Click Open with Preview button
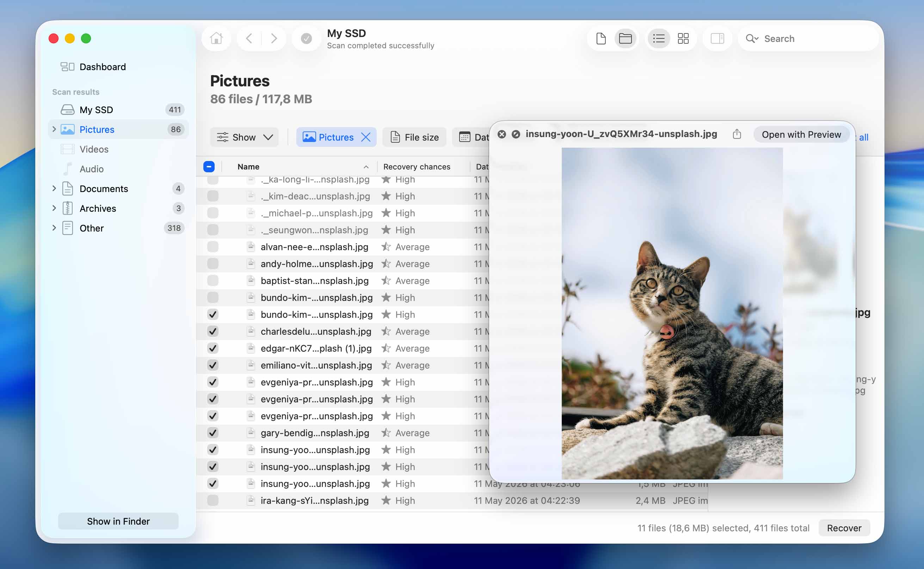This screenshot has width=924, height=569. click(801, 134)
